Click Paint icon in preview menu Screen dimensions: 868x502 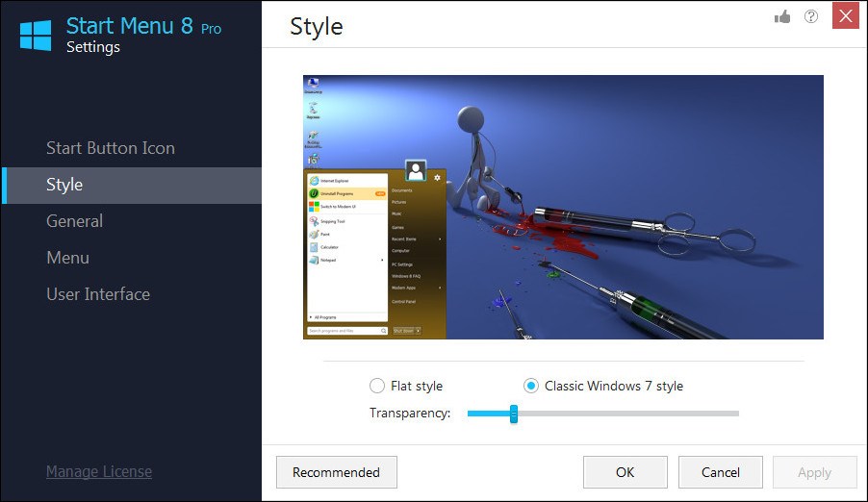click(x=314, y=234)
